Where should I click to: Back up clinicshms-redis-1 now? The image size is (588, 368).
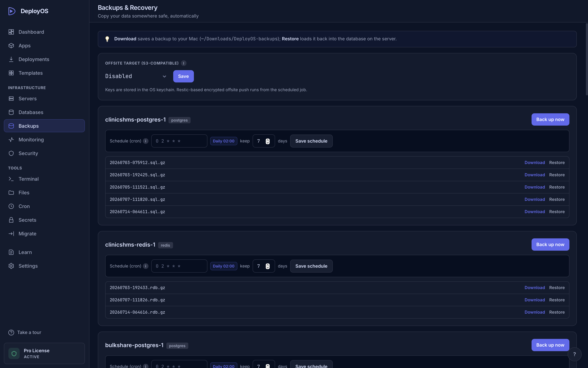click(550, 244)
